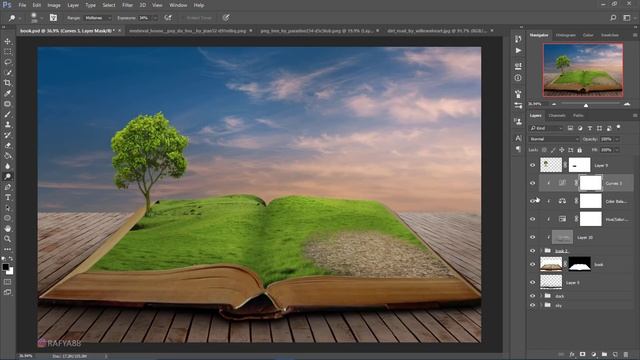
Task: Select the Hand tool
Action: [x=7, y=229]
